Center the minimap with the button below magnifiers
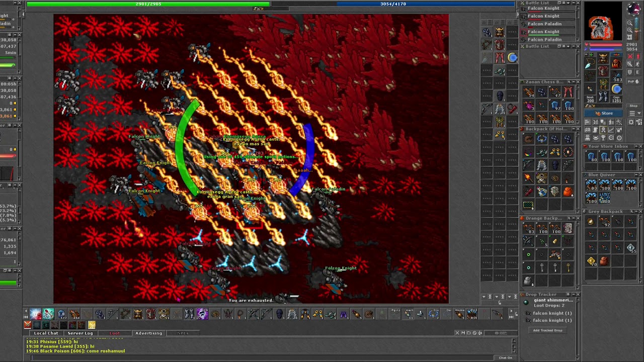 (x=630, y=38)
